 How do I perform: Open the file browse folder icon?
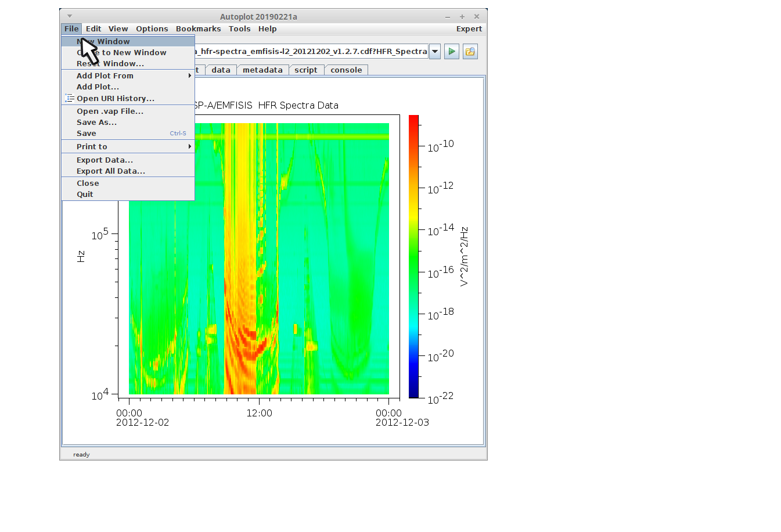pyautogui.click(x=470, y=52)
